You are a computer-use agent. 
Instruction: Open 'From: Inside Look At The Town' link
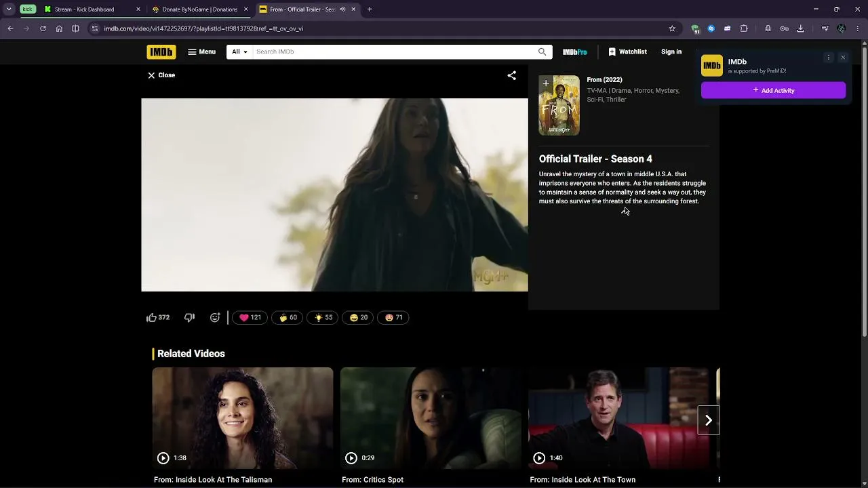pos(583,480)
